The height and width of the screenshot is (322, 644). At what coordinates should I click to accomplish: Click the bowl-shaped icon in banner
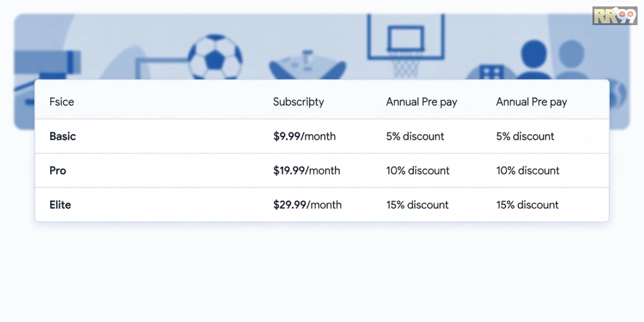[306, 66]
